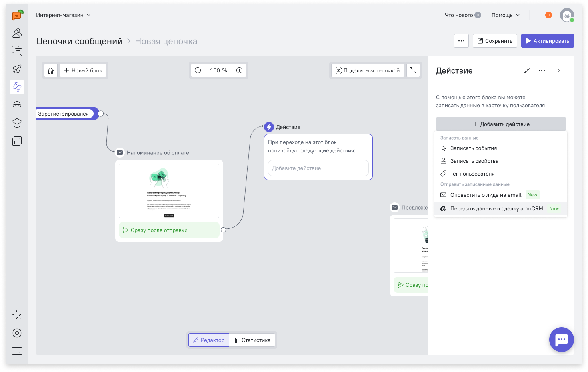Open the conversations icon in the sidebar

click(17, 51)
